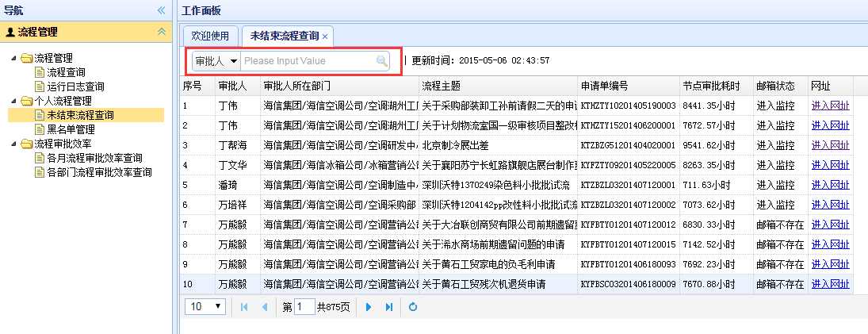
Task: Go to the first page
Action: pos(244,307)
